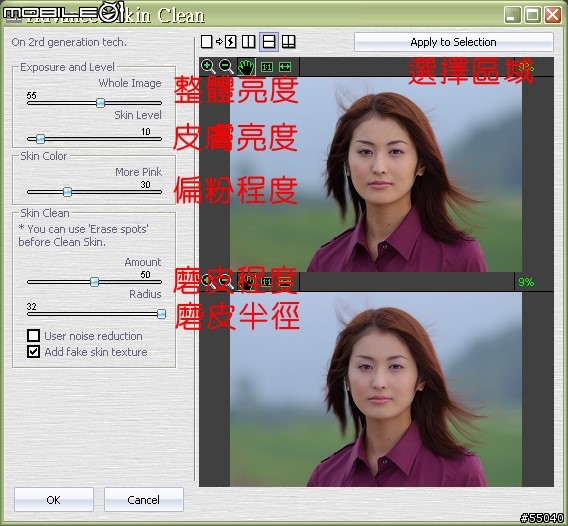Click the Radius value 32
Screen dimensions: 568x526
[x=32, y=306]
